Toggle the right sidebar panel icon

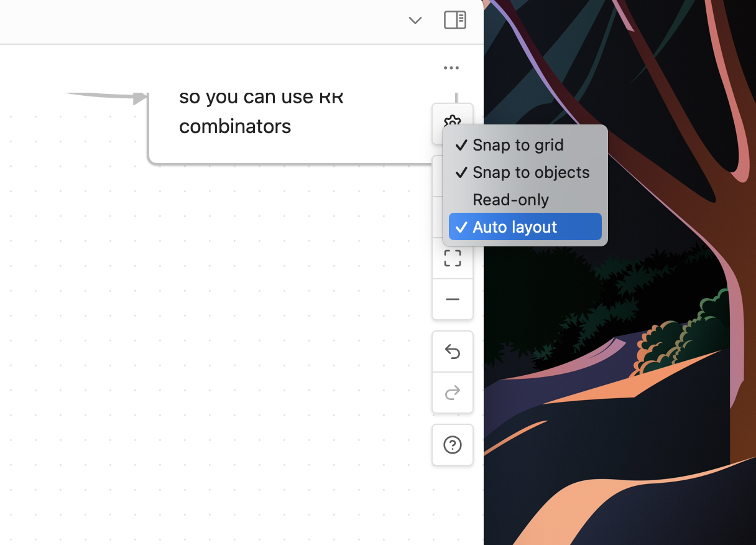[x=455, y=20]
